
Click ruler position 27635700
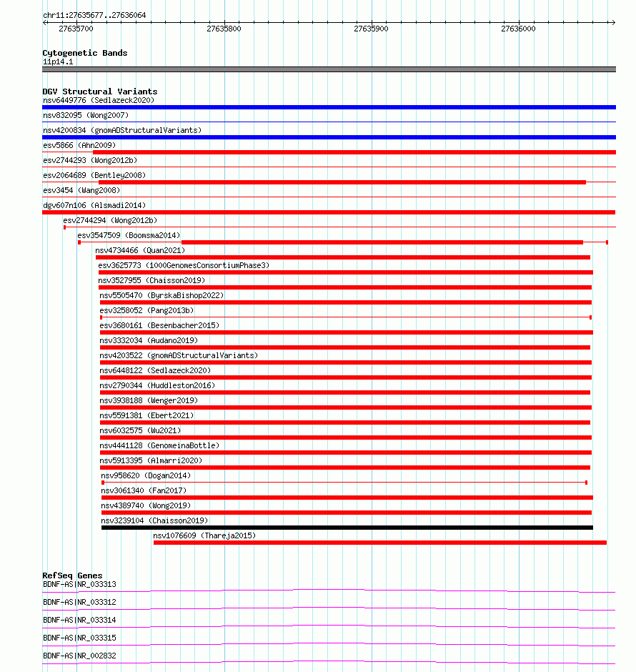click(76, 29)
